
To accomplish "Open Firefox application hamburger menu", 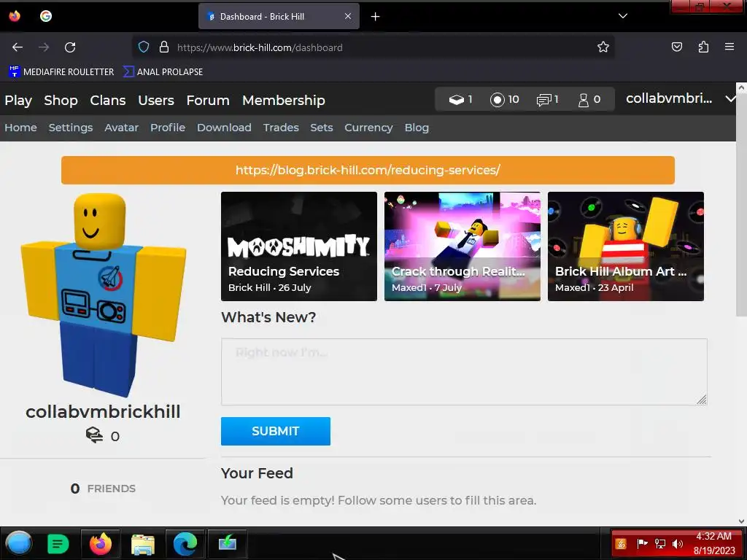I will pos(729,47).
